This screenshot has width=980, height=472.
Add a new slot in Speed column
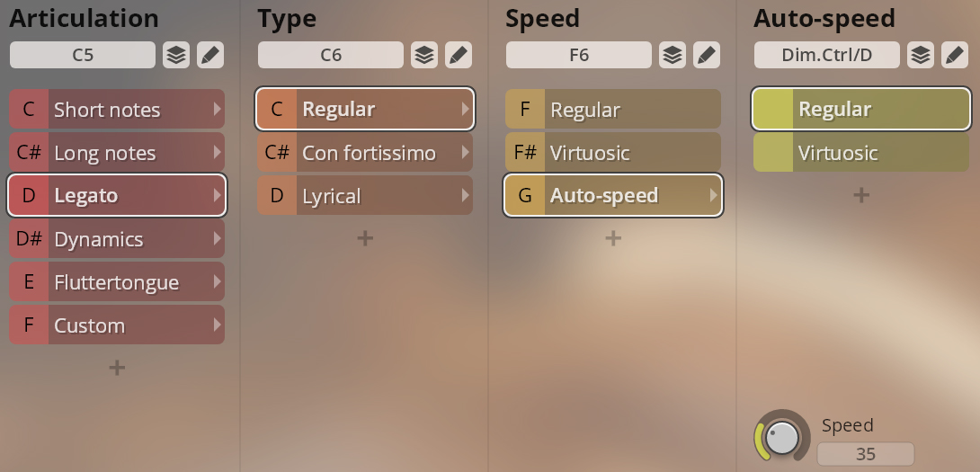(x=613, y=238)
